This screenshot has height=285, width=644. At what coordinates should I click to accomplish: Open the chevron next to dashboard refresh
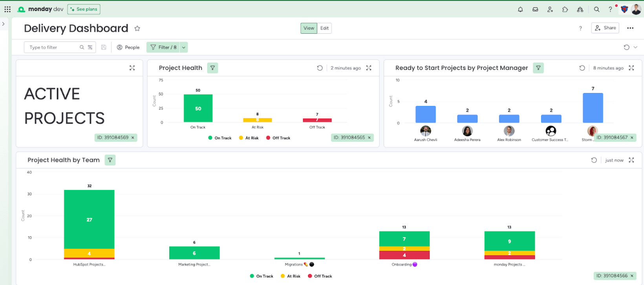pyautogui.click(x=635, y=47)
